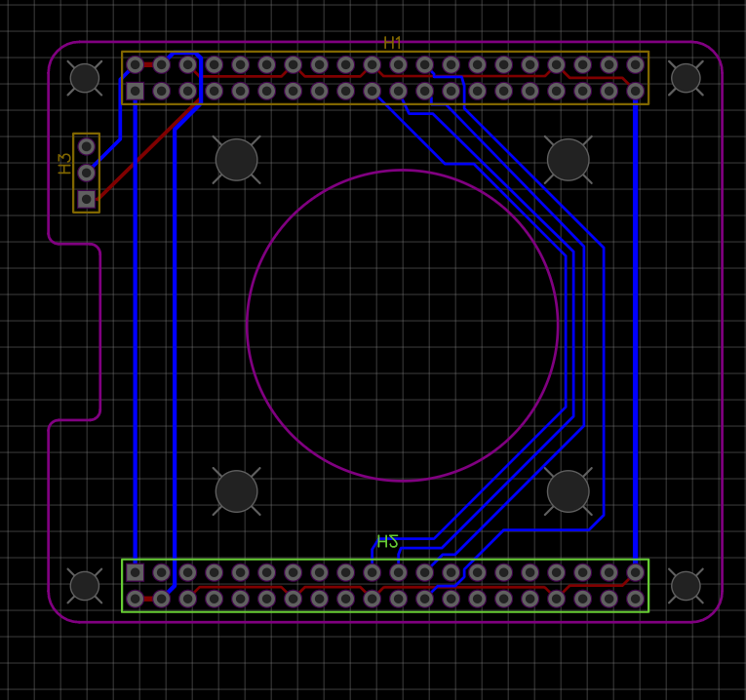Select the mirrored H2 designator label
Image resolution: width=746 pixels, height=700 pixels.
[387, 542]
